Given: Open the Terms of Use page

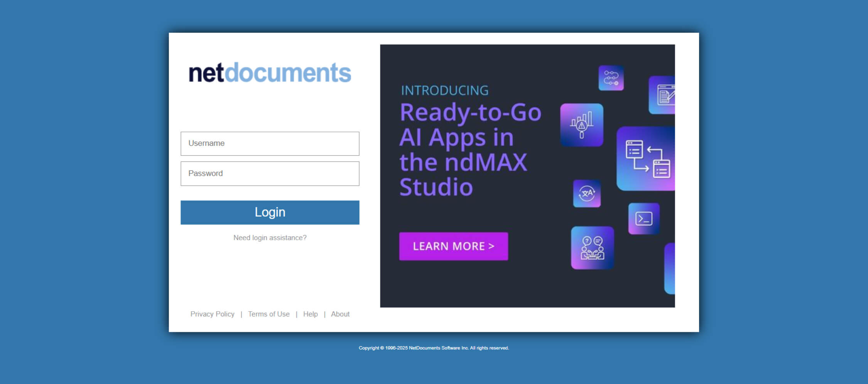Looking at the screenshot, I should (x=269, y=314).
